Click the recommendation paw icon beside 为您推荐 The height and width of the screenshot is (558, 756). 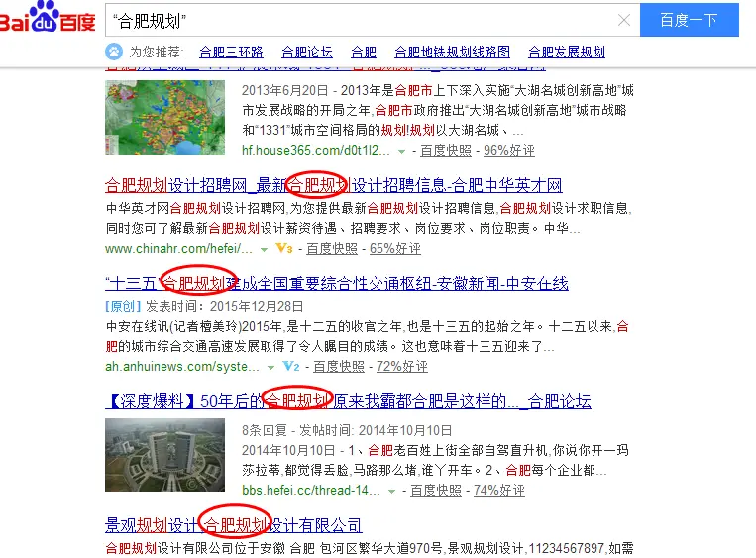coord(114,52)
